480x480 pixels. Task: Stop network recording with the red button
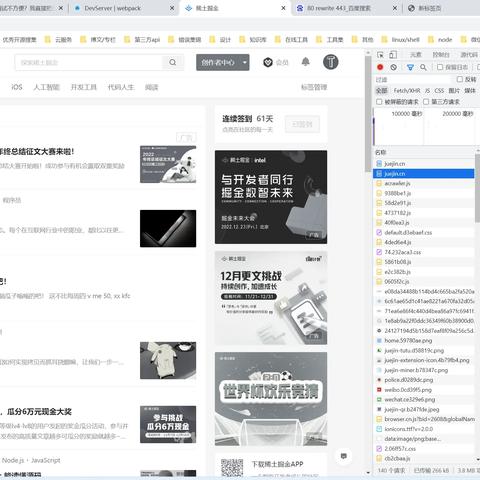pyautogui.click(x=380, y=67)
